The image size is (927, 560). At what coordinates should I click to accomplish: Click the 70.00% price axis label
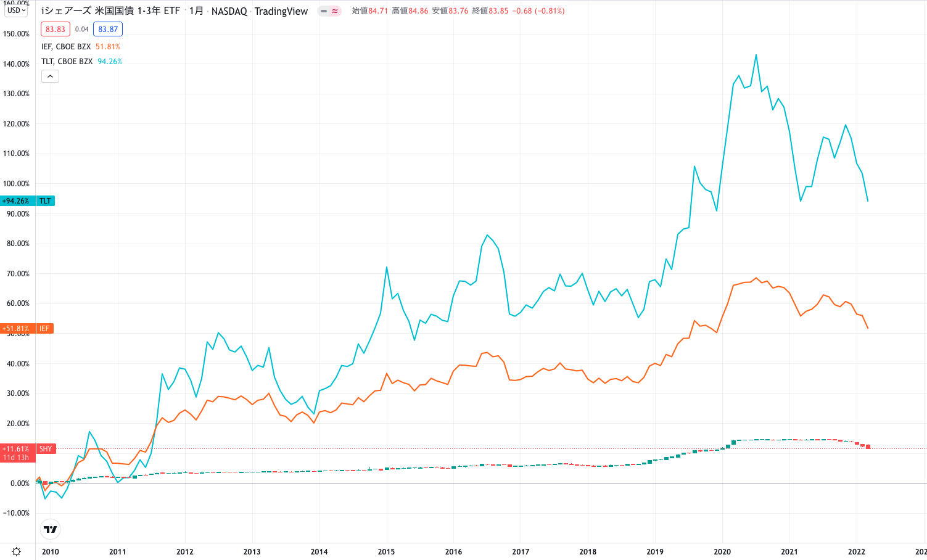tap(18, 274)
